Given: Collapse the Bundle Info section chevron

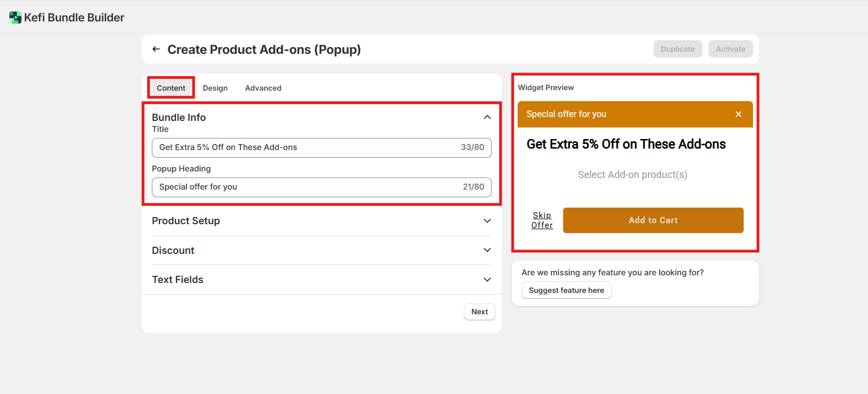Looking at the screenshot, I should tap(487, 117).
